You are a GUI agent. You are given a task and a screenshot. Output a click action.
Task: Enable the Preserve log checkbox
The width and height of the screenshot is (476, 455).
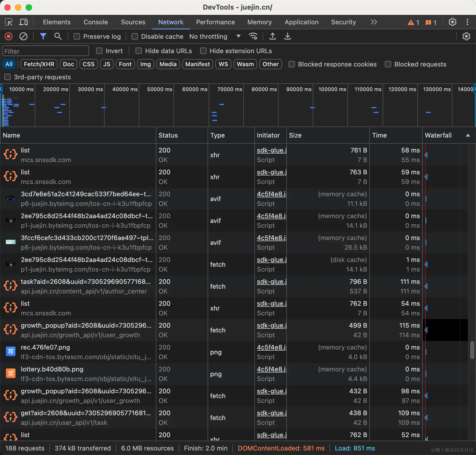[77, 36]
